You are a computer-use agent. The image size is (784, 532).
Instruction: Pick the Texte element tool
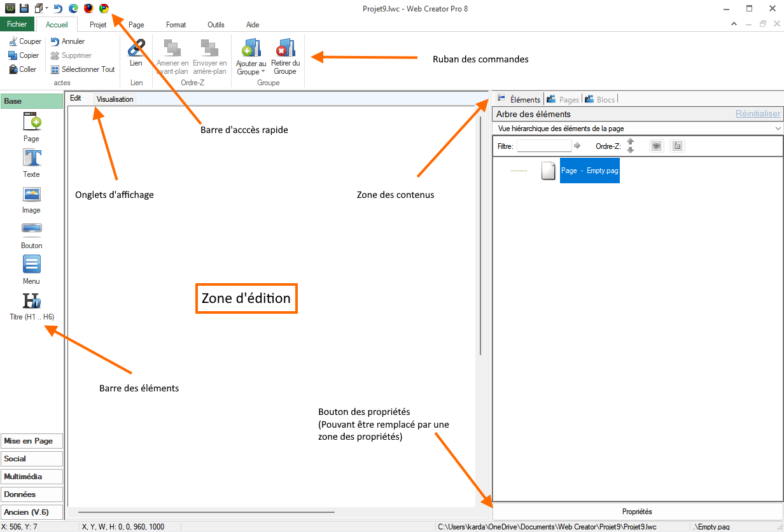(32, 163)
